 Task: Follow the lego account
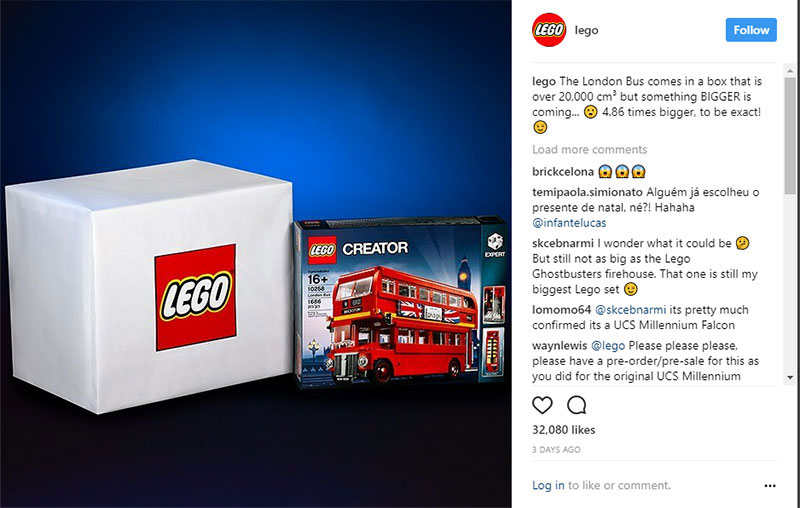tap(751, 30)
